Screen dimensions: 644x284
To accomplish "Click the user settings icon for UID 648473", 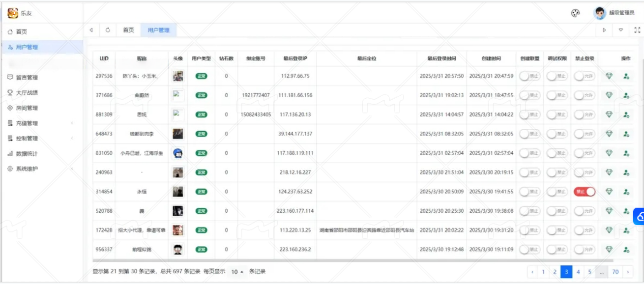I will (x=626, y=134).
